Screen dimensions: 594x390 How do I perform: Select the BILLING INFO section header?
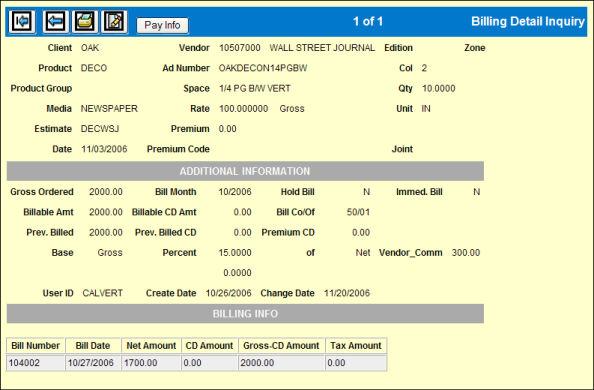coord(245,314)
